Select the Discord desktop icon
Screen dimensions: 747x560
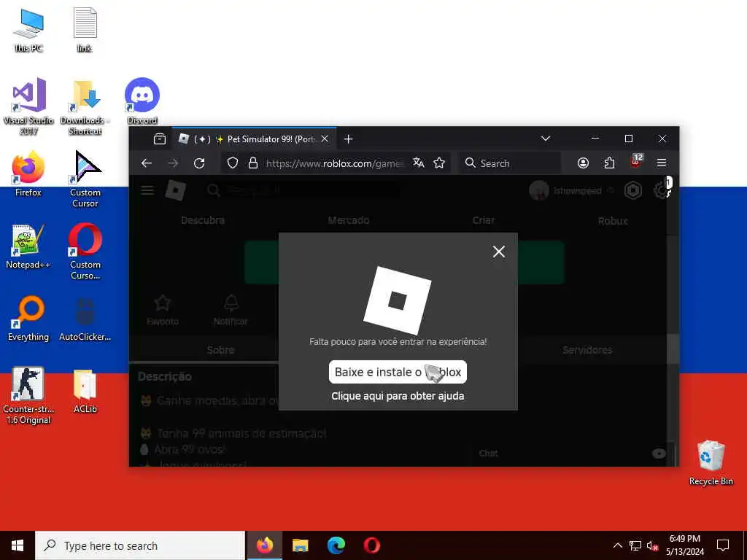pos(142,101)
